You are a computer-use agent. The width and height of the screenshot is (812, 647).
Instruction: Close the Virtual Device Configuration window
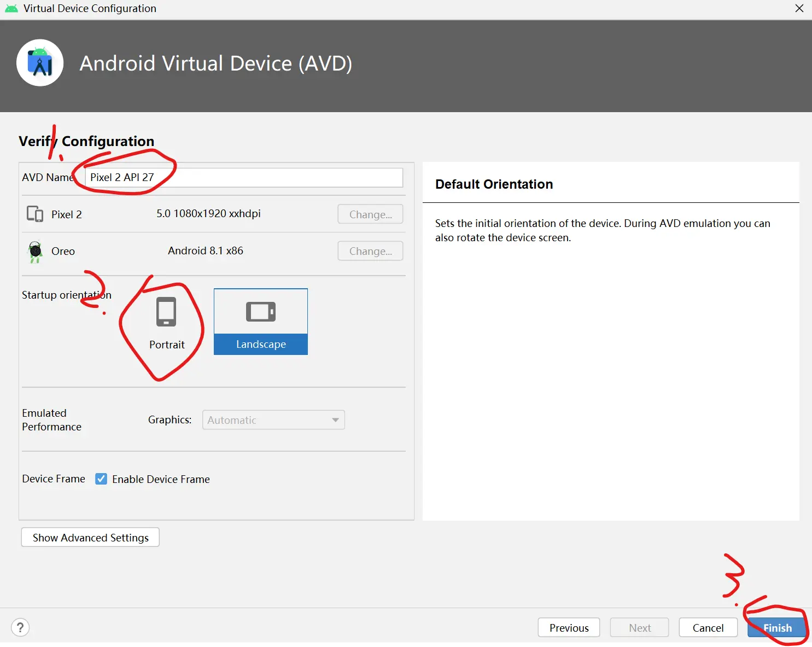click(799, 9)
